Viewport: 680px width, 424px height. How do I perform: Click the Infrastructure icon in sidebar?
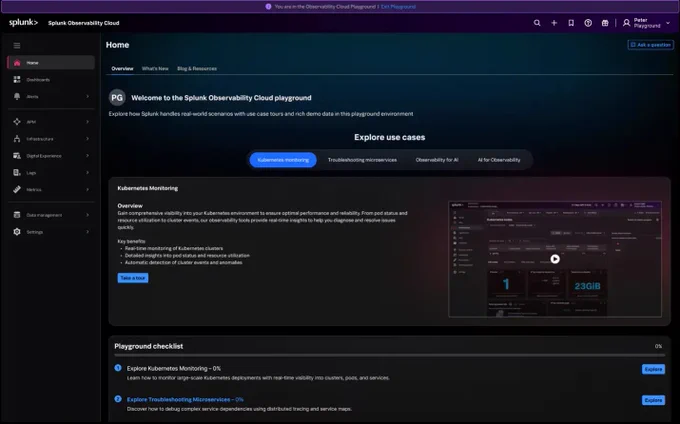tap(17, 139)
